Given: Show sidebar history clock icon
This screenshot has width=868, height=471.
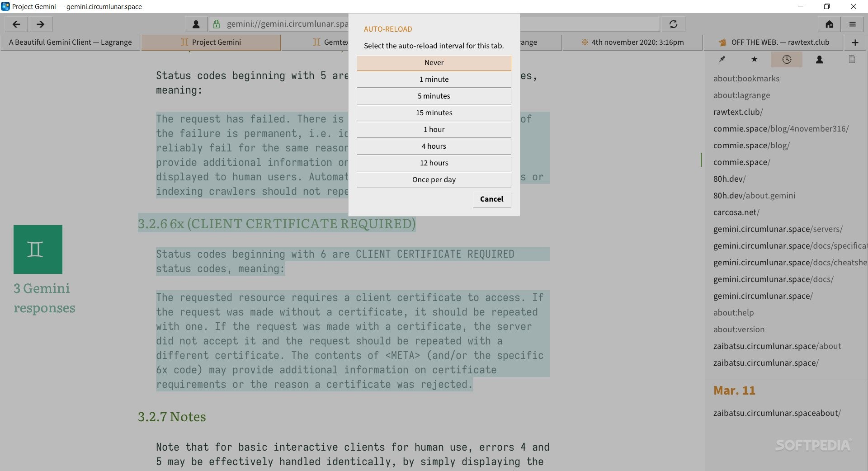Looking at the screenshot, I should click(x=787, y=59).
